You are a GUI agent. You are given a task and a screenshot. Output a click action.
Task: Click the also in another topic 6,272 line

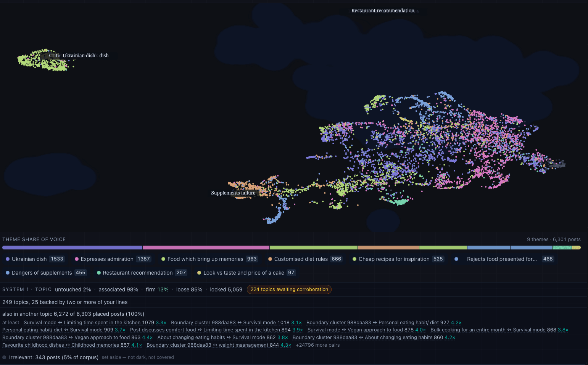(73, 314)
